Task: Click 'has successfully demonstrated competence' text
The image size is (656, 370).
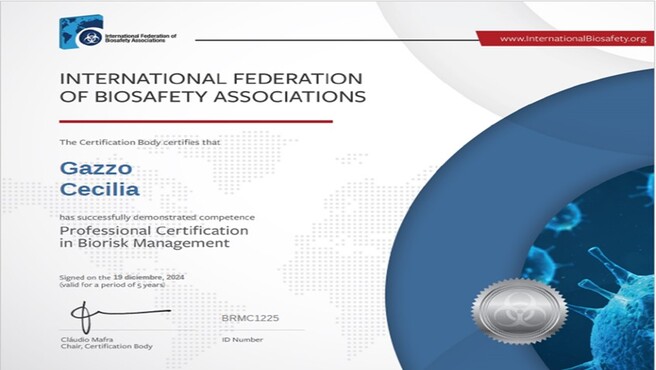Action: click(x=157, y=218)
